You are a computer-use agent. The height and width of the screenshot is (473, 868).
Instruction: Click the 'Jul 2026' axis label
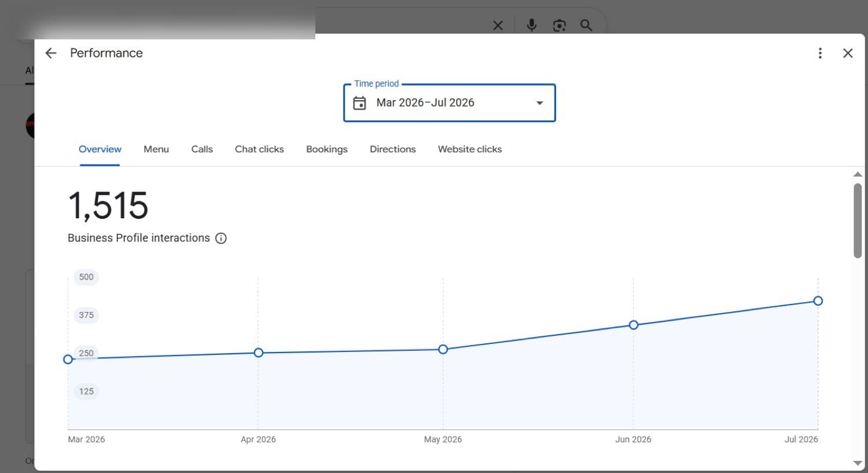point(801,439)
